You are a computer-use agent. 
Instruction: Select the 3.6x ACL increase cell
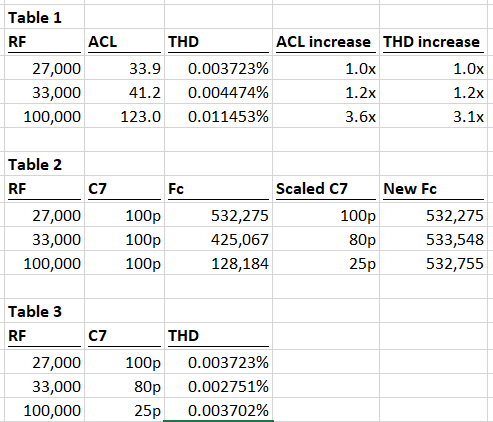coord(326,116)
